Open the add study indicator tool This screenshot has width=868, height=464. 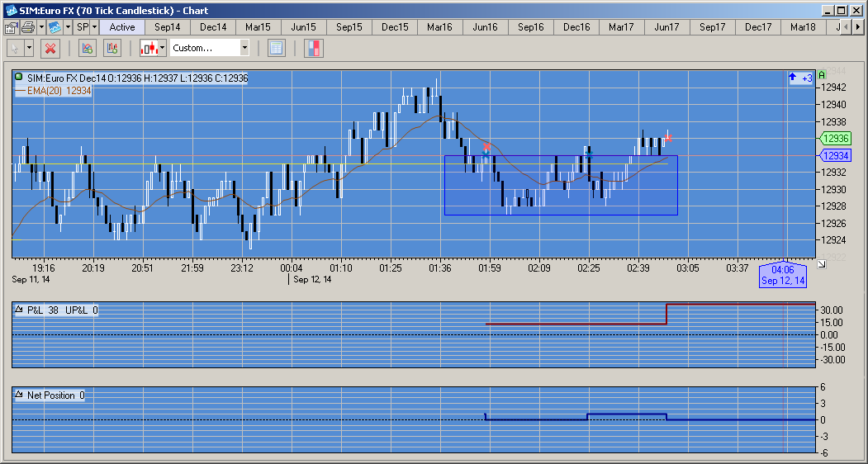coord(87,48)
